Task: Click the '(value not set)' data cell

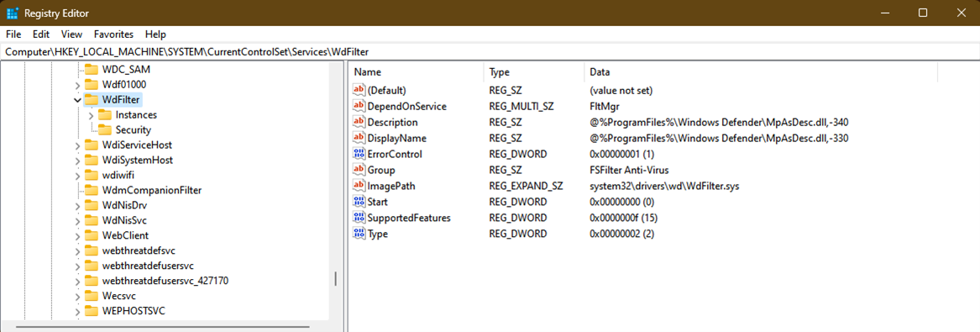Action: click(621, 90)
